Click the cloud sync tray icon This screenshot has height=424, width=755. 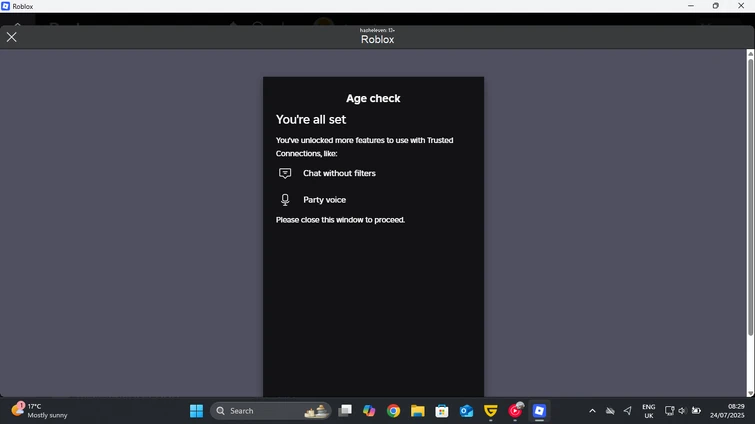click(610, 411)
